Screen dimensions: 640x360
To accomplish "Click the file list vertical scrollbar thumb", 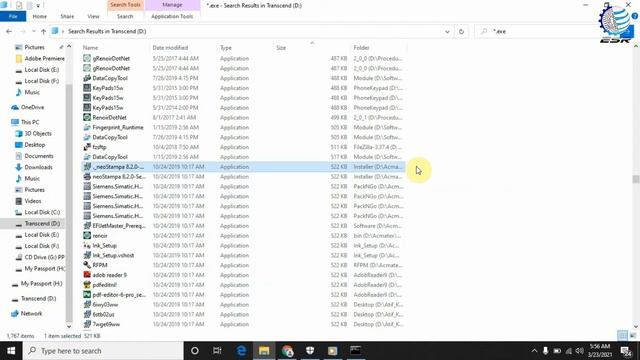I will [x=636, y=179].
